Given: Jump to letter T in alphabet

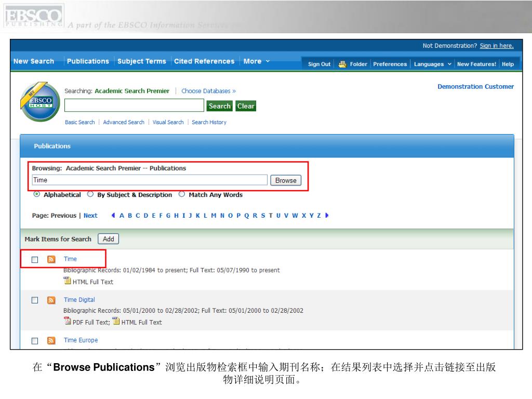Looking at the screenshot, I should tap(270, 216).
